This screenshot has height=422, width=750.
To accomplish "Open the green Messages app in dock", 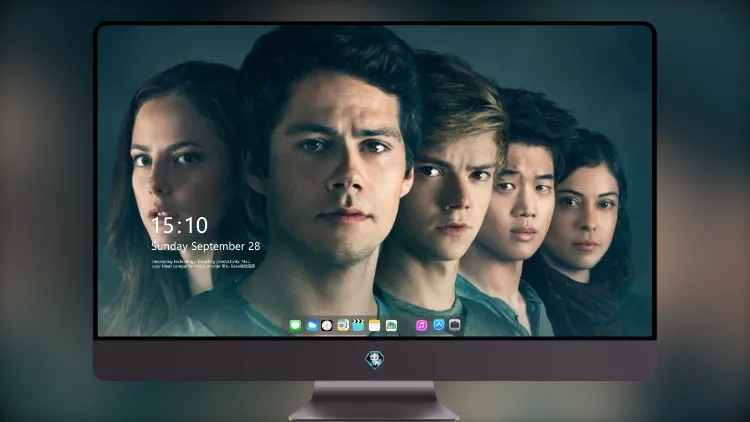I will 295,326.
